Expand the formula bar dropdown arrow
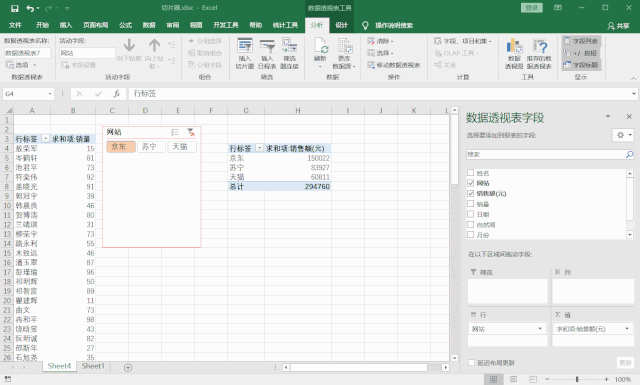The width and height of the screenshot is (640, 385). point(634,93)
